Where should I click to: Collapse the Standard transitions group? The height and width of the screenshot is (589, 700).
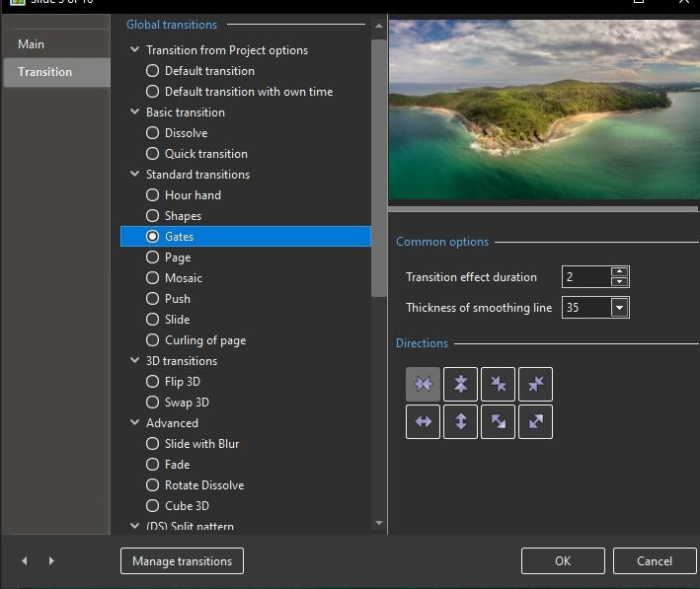(134, 175)
